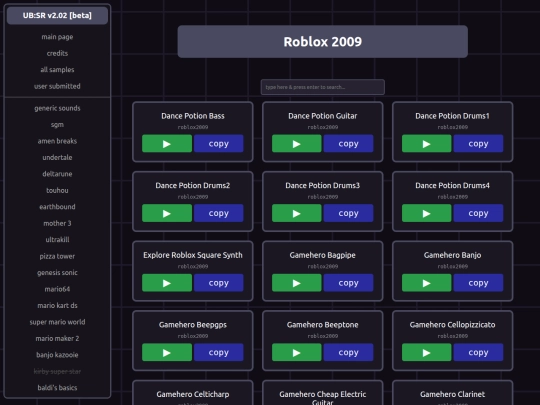Screen dimensions: 540x405
Task: Open the mario kart ds category
Action: [57, 305]
